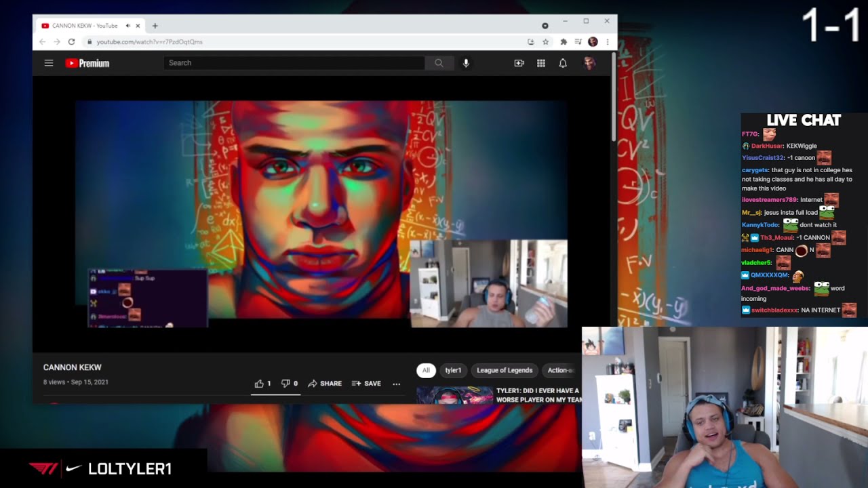Screen dimensions: 868x488
Task: Open the Chrome profile avatar
Action: coord(593,41)
